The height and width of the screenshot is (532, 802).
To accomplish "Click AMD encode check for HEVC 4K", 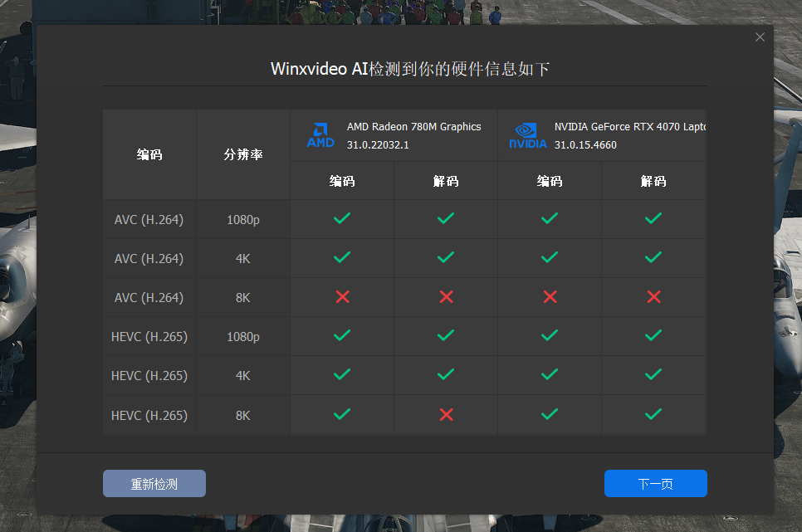I will pyautogui.click(x=342, y=374).
